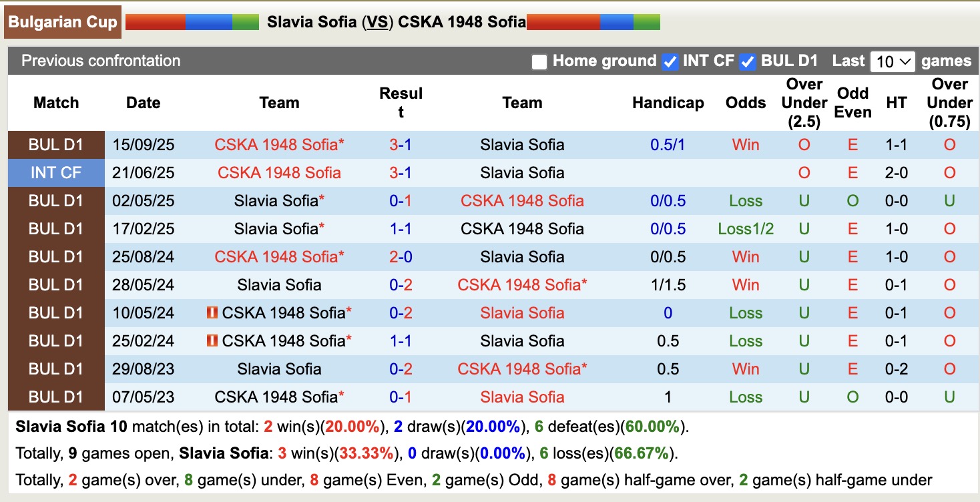The height and width of the screenshot is (502, 980).
Task: Open the Slavia Sofia link in the title
Action: tap(310, 21)
